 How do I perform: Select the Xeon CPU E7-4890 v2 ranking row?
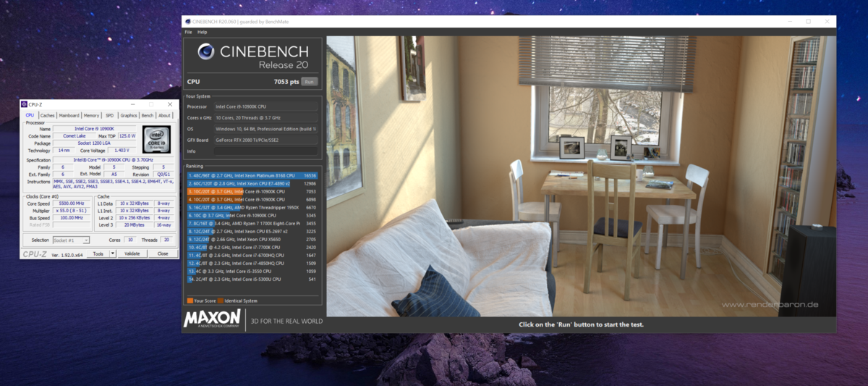pyautogui.click(x=252, y=183)
